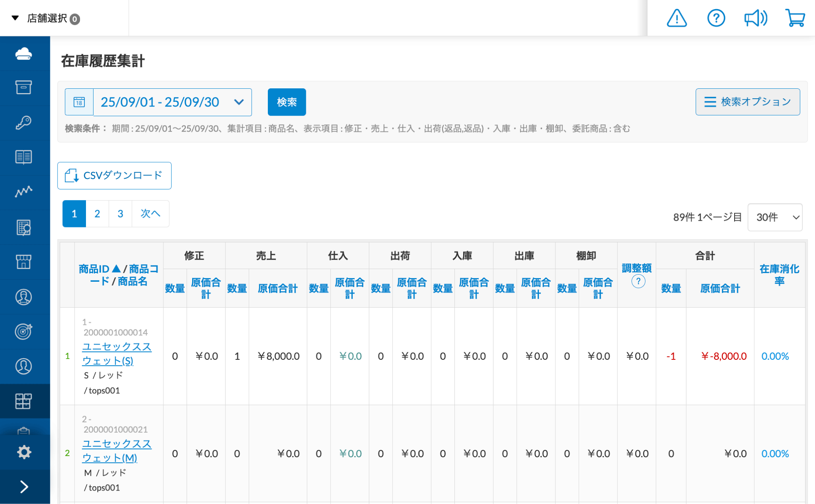This screenshot has width=815, height=504.
Task: Go to page 2
Action: [x=97, y=214]
